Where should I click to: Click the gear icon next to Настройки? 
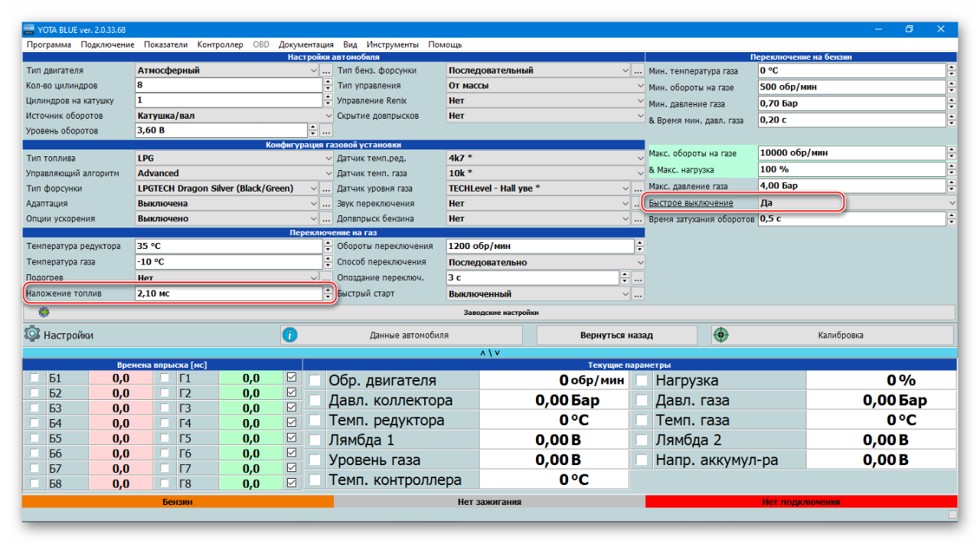tap(32, 335)
